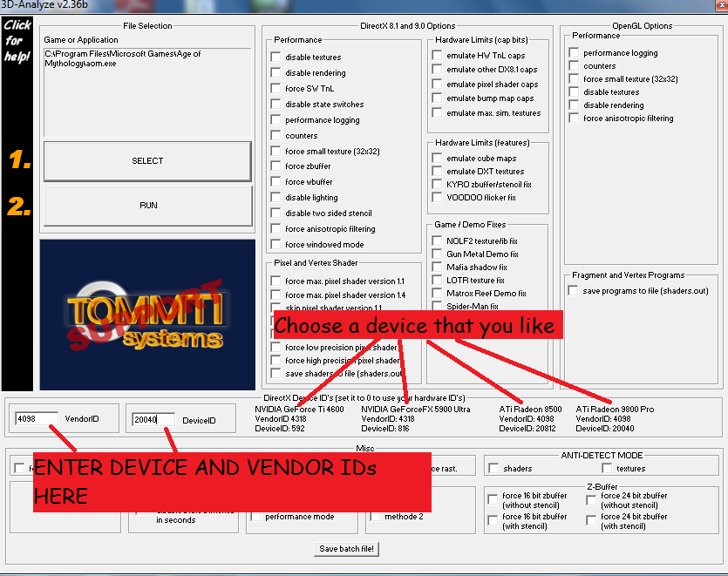
Task: Check disable lighting
Action: pos(276,197)
